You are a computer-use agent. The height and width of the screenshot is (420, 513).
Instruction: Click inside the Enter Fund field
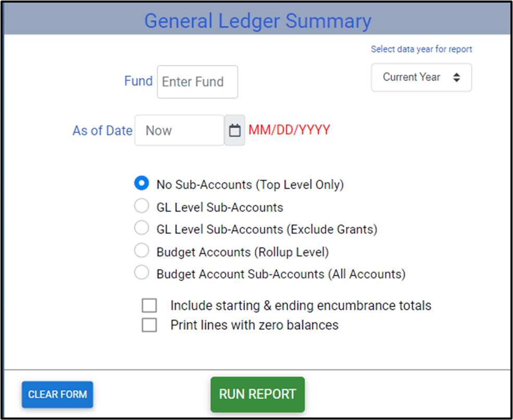(x=197, y=81)
